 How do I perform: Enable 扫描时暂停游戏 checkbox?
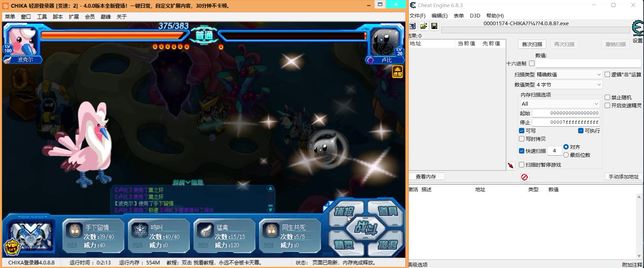(x=522, y=165)
